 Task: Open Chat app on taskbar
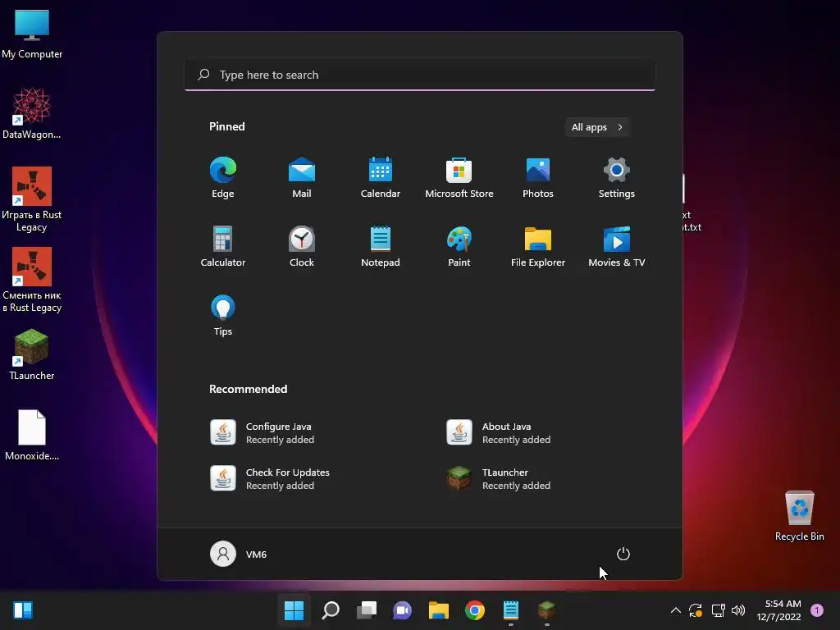pos(402,610)
